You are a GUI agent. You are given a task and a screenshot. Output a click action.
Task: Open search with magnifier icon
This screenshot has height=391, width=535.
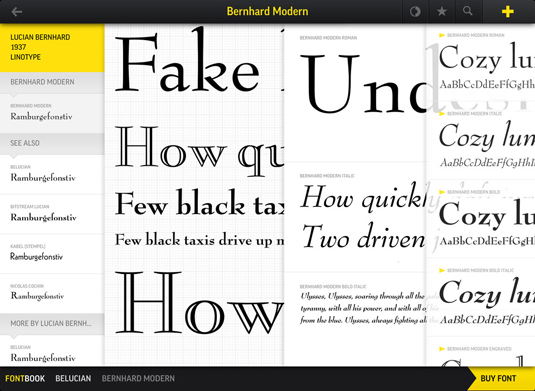[468, 11]
